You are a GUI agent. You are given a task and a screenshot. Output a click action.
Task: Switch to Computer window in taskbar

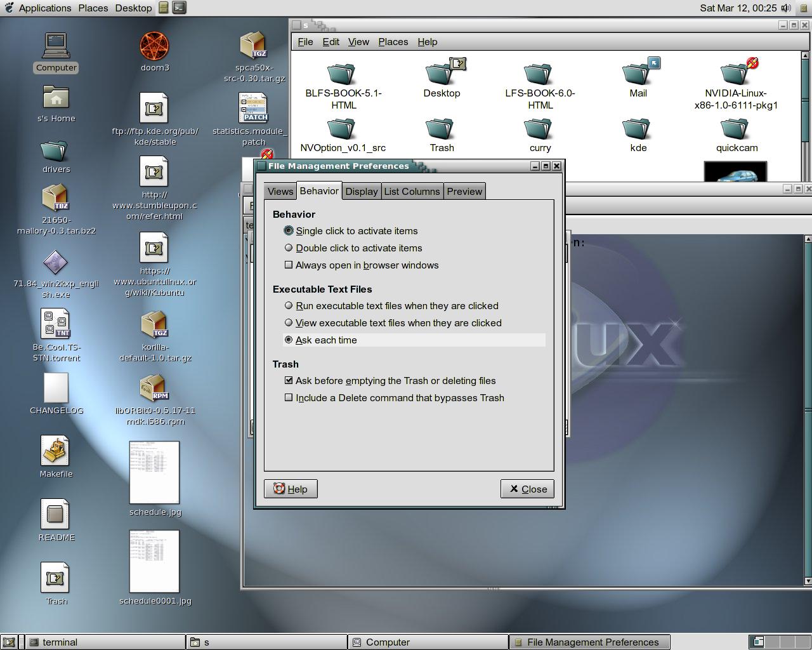pyautogui.click(x=429, y=642)
